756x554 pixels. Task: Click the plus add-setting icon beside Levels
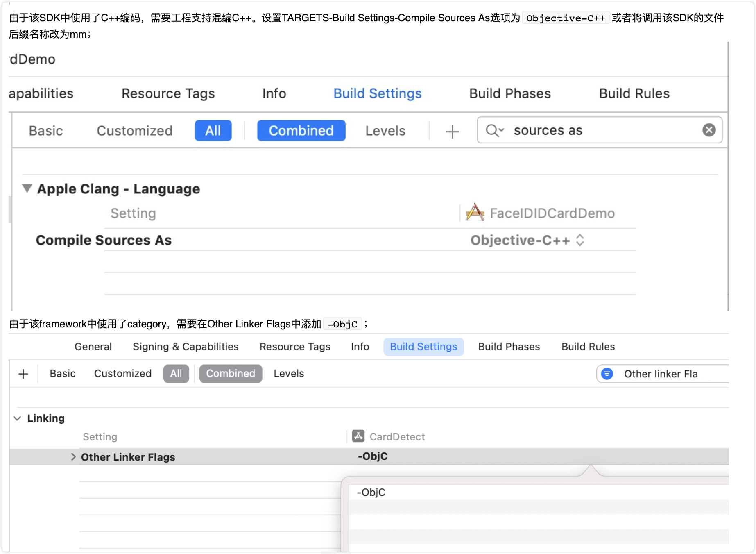click(x=452, y=132)
